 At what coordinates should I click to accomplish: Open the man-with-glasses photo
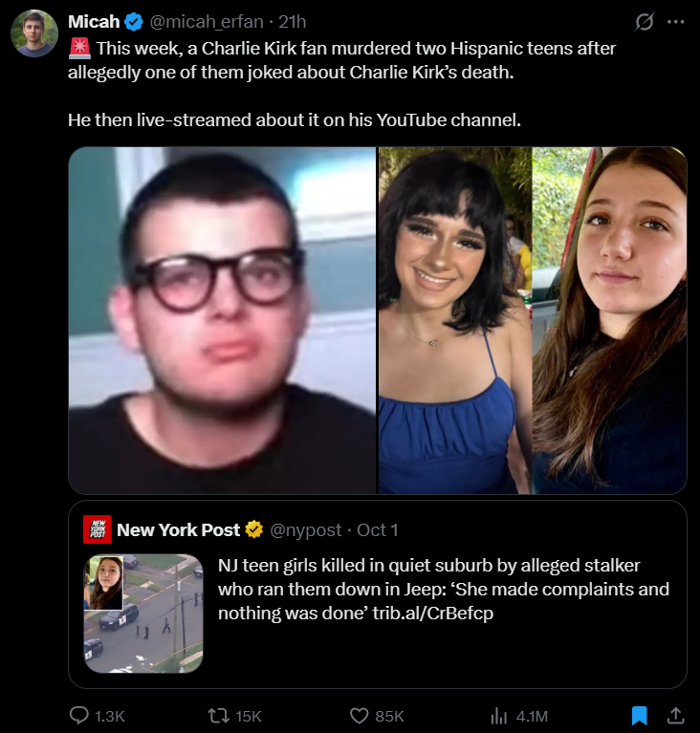pyautogui.click(x=222, y=320)
